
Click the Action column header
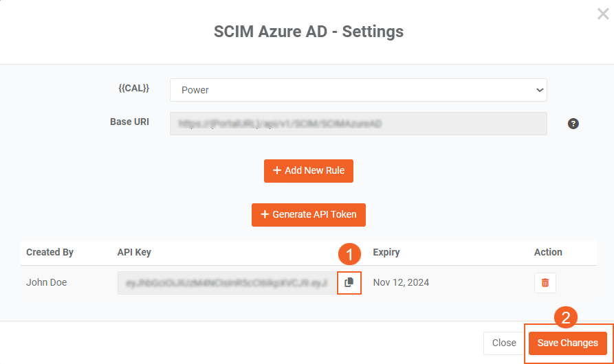tap(548, 252)
